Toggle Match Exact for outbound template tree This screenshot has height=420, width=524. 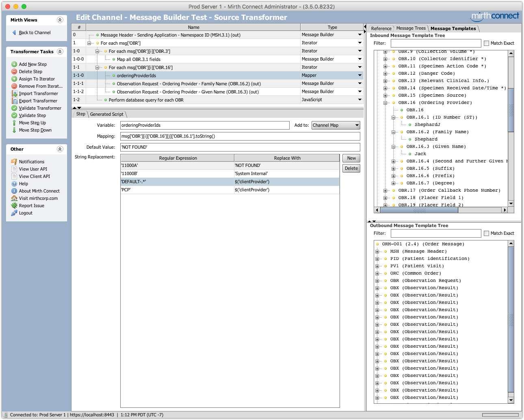486,233
